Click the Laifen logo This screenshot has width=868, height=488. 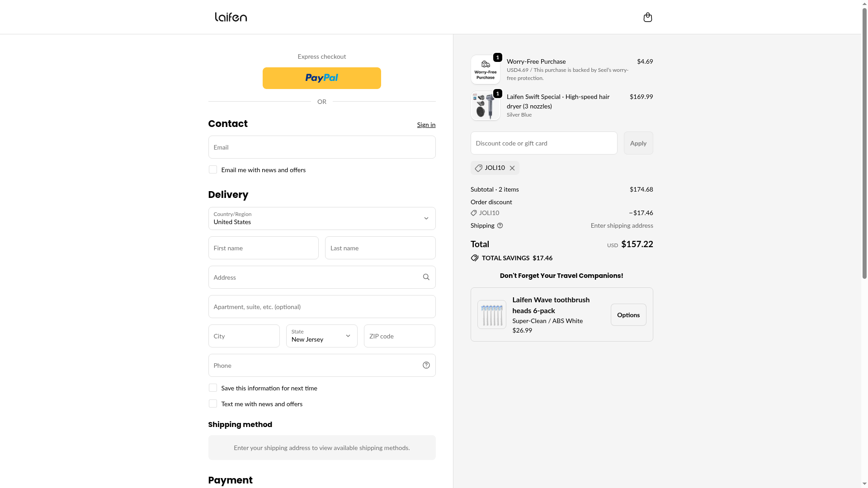[231, 17]
